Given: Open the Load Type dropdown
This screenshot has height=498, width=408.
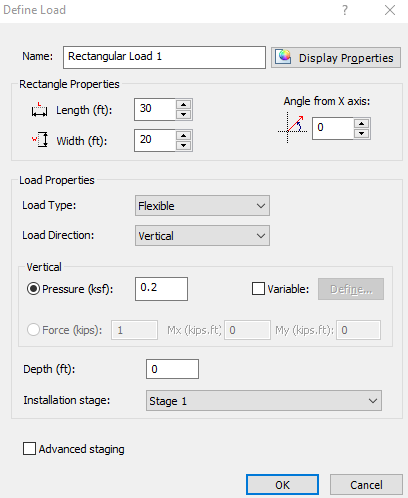Looking at the screenshot, I should pos(202,206).
